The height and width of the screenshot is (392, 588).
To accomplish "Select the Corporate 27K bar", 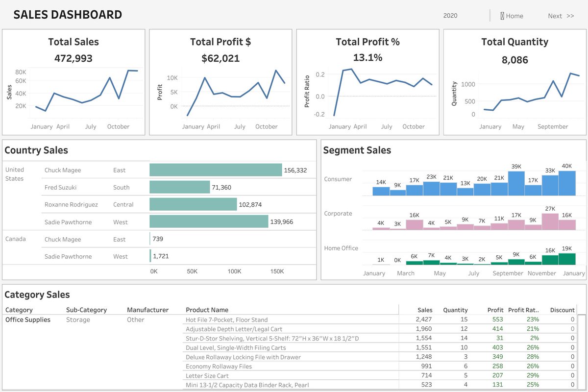I will (550, 221).
